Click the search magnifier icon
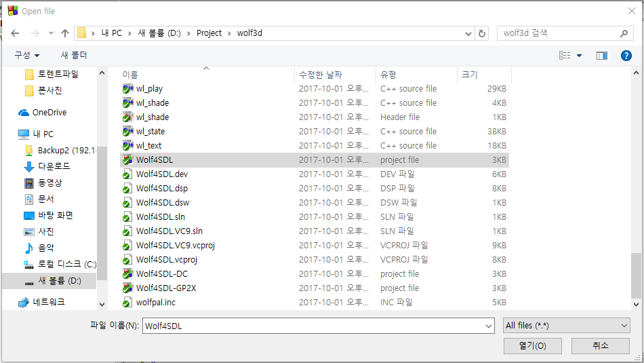Image resolution: width=644 pixels, height=363 pixels. 624,33
